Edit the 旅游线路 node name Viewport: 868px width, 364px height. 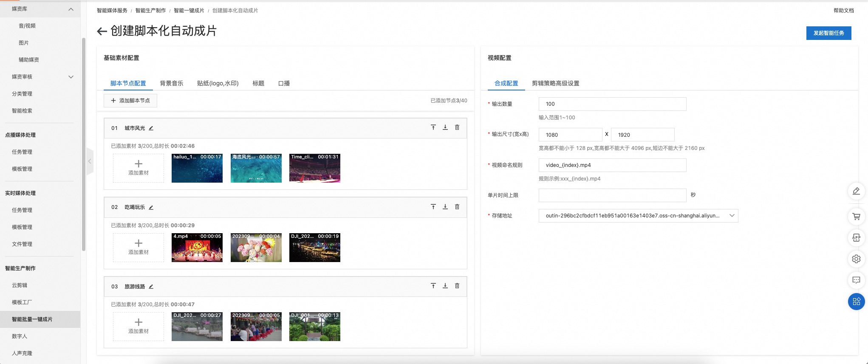(151, 287)
